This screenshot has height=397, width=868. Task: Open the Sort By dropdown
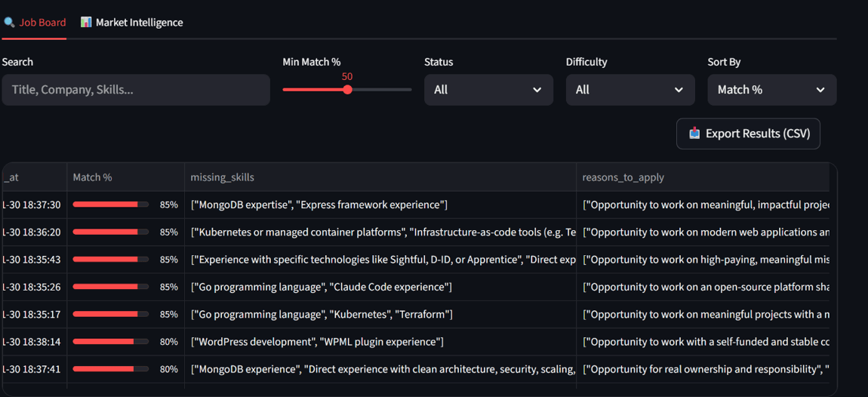click(x=771, y=90)
